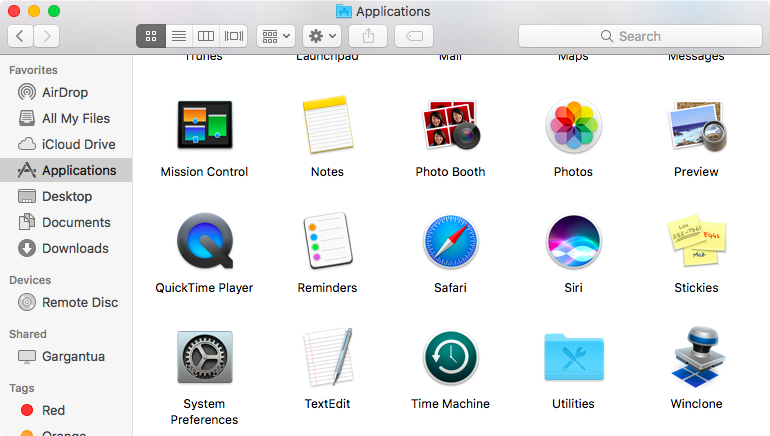This screenshot has height=436, width=770.
Task: Select Applications in the sidebar
Action: coord(66,170)
